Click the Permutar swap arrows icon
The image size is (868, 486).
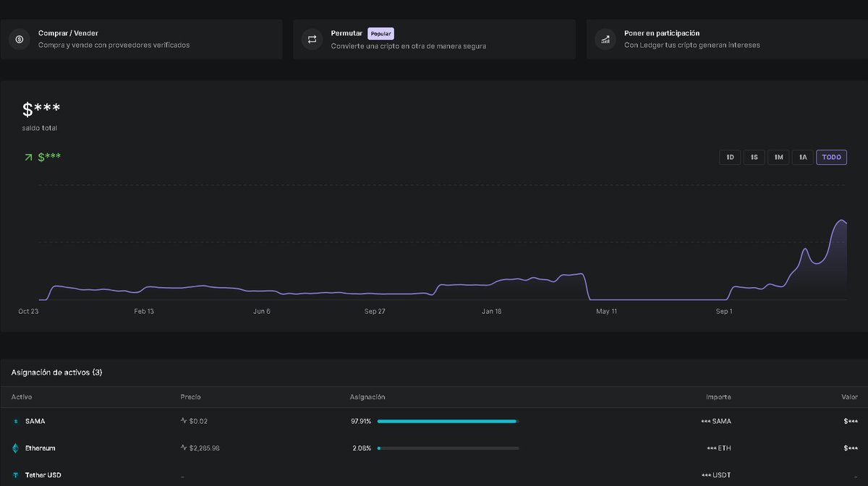311,39
